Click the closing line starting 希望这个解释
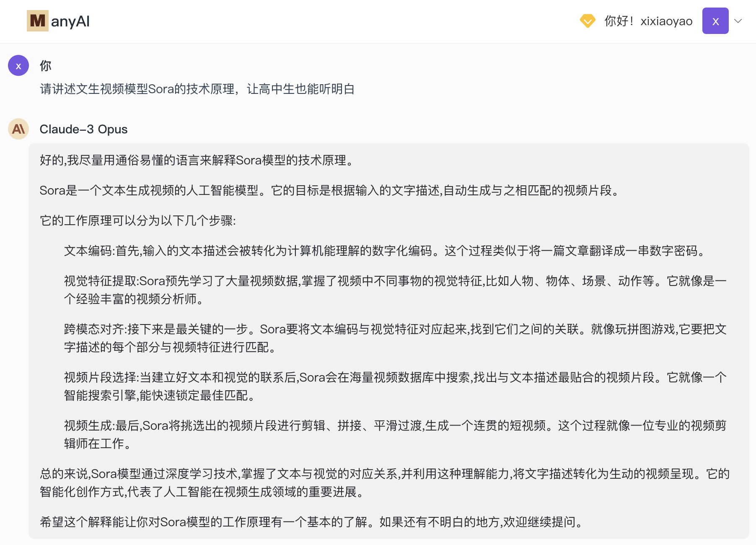The image size is (756, 545). click(312, 522)
